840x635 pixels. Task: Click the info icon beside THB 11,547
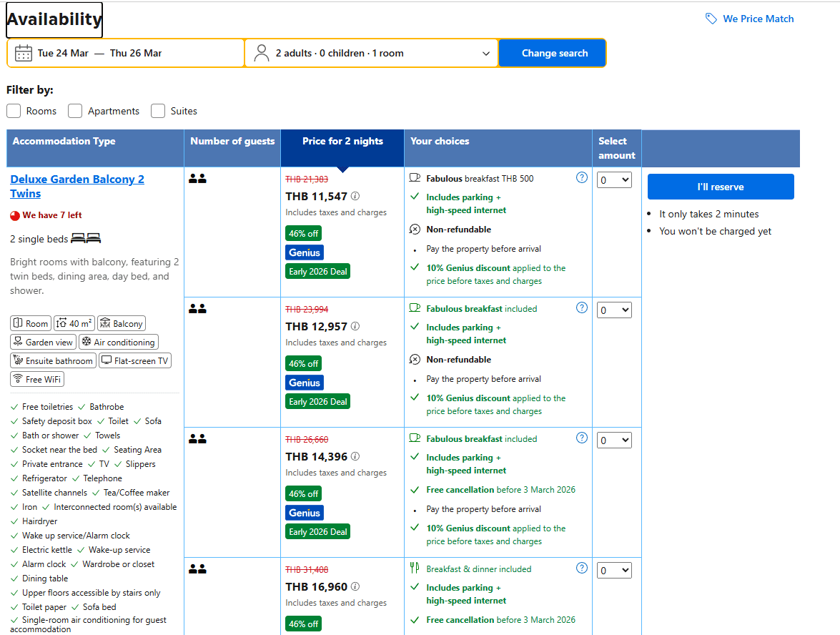tap(355, 197)
